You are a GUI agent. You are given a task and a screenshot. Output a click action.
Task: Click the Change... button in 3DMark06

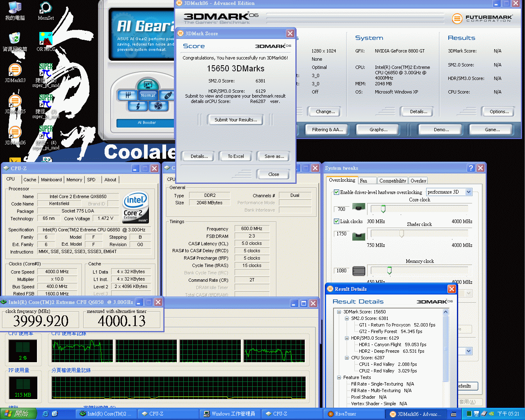pyautogui.click(x=325, y=112)
